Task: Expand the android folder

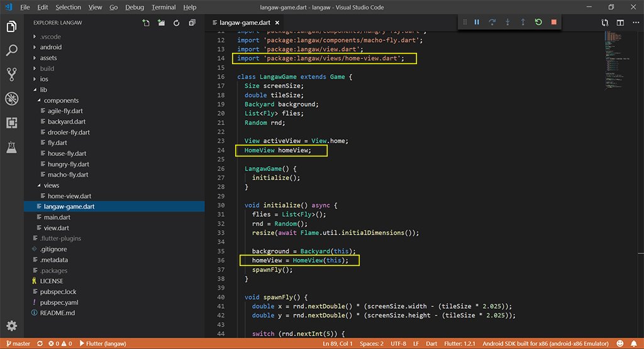Action: [50, 47]
